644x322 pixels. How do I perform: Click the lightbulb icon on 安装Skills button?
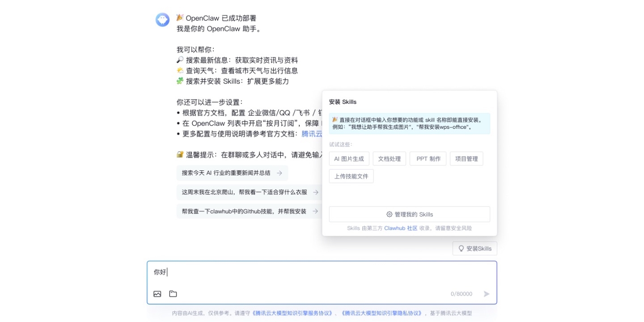[461, 249]
